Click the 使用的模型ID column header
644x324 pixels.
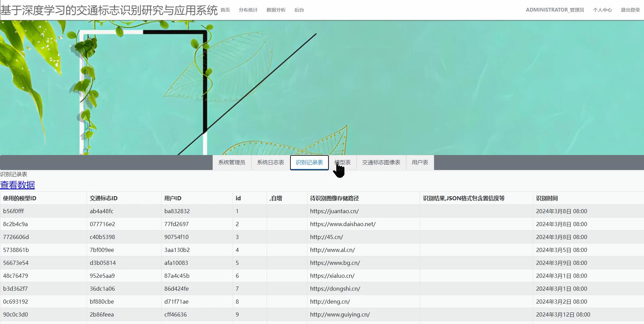pyautogui.click(x=20, y=198)
